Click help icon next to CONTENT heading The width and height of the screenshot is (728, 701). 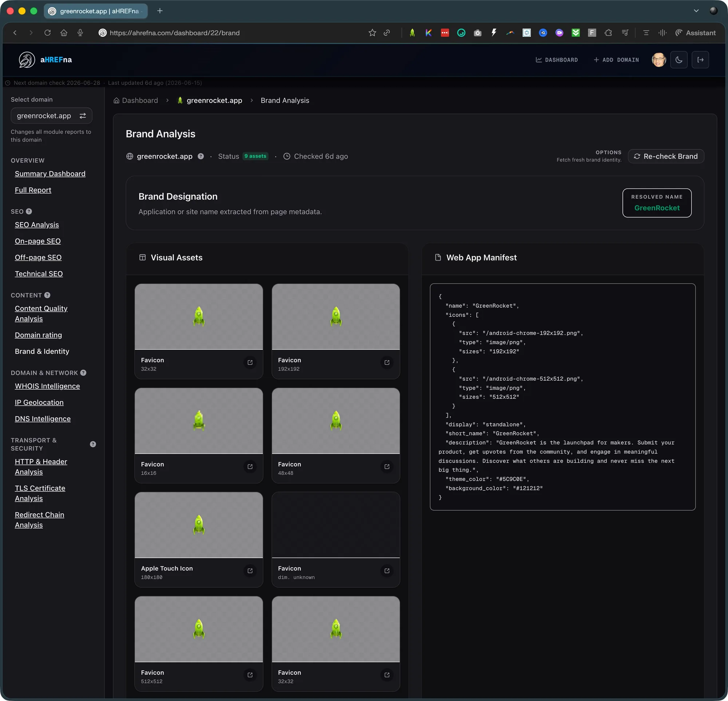pyautogui.click(x=47, y=295)
